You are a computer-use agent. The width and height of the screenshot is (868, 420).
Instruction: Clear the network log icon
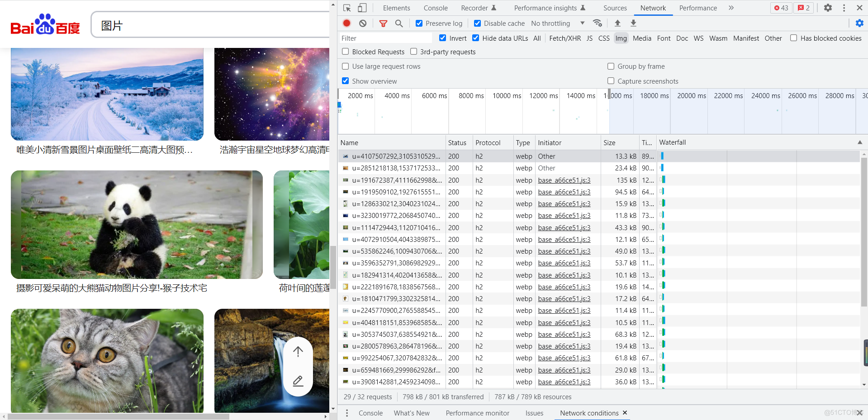tap(363, 23)
